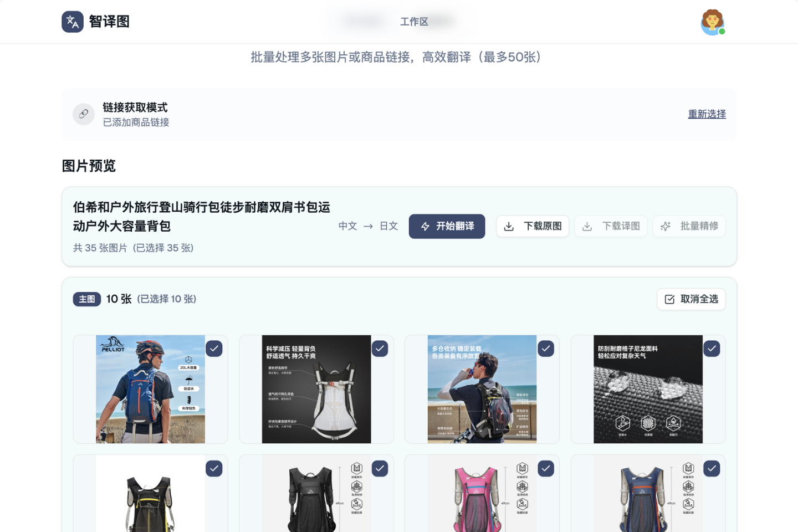This screenshot has width=798, height=532.
Task: Click the 下载译图 button
Action: click(611, 226)
